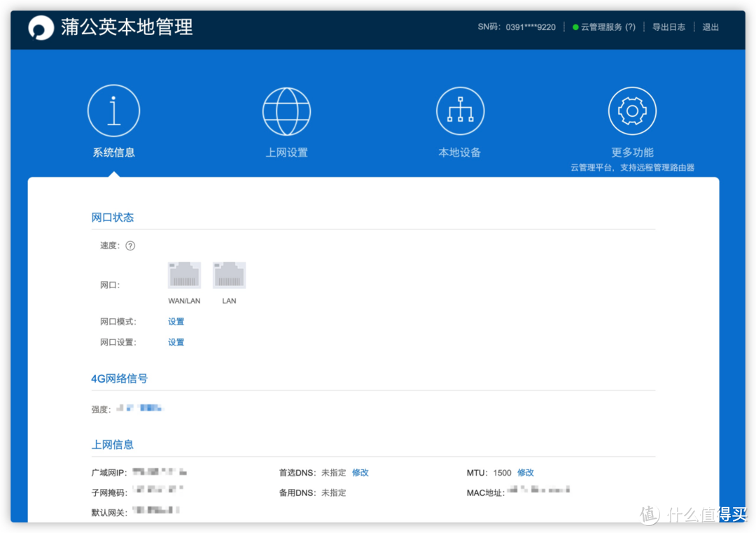Viewport: 756px width, 533px height.
Task: Click the 网口状态 section heading
Action: pos(112,217)
